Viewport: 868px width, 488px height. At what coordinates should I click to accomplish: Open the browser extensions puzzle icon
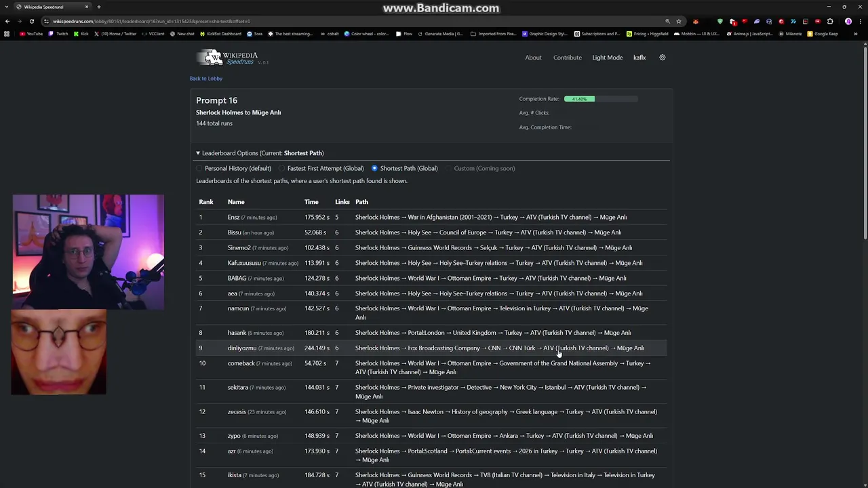830,21
